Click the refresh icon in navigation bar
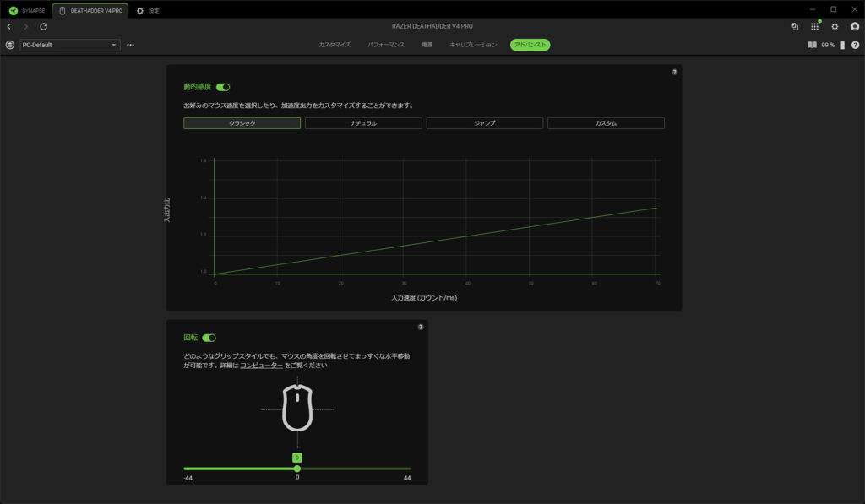The image size is (865, 504). pyautogui.click(x=44, y=27)
